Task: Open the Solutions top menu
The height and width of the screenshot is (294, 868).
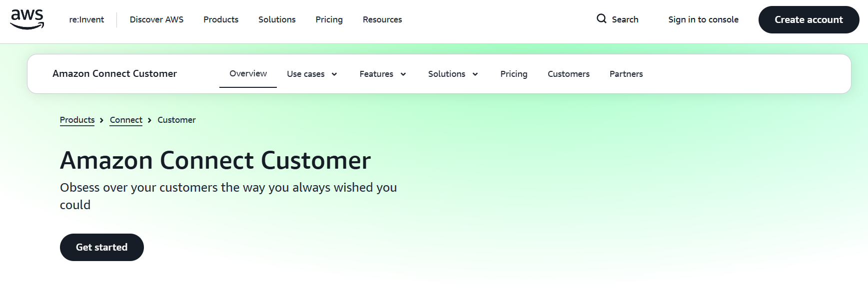Action: (277, 19)
